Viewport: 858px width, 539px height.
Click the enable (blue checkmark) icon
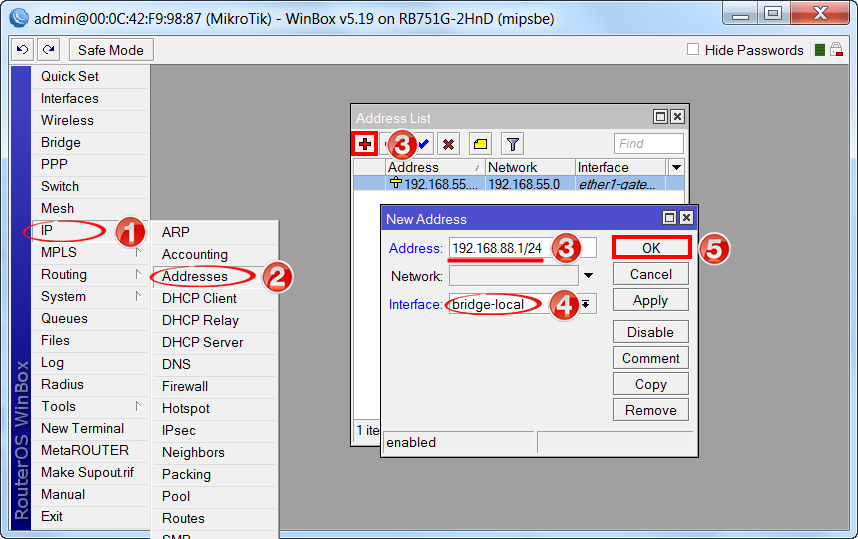(x=424, y=144)
